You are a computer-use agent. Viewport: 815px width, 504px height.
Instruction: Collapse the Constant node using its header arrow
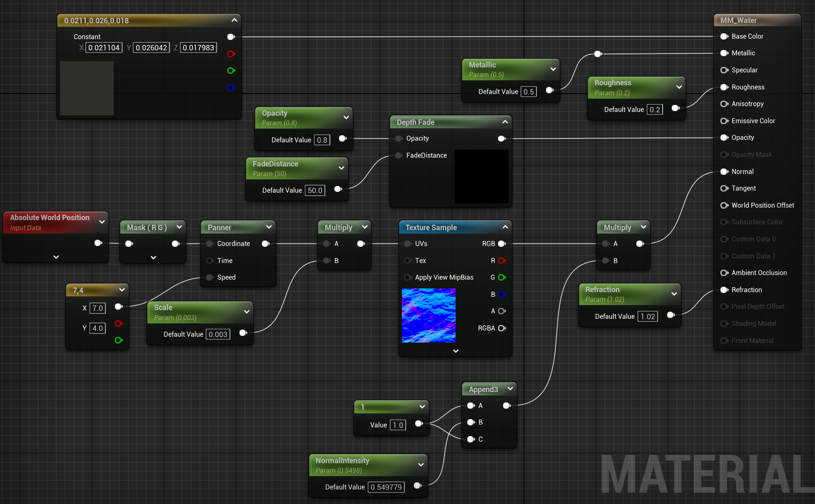pyautogui.click(x=234, y=20)
